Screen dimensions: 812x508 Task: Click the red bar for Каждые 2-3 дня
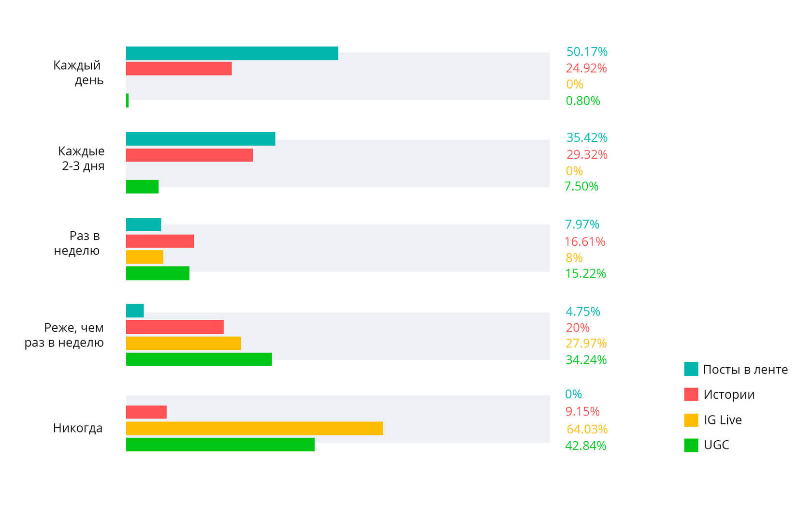(189, 155)
